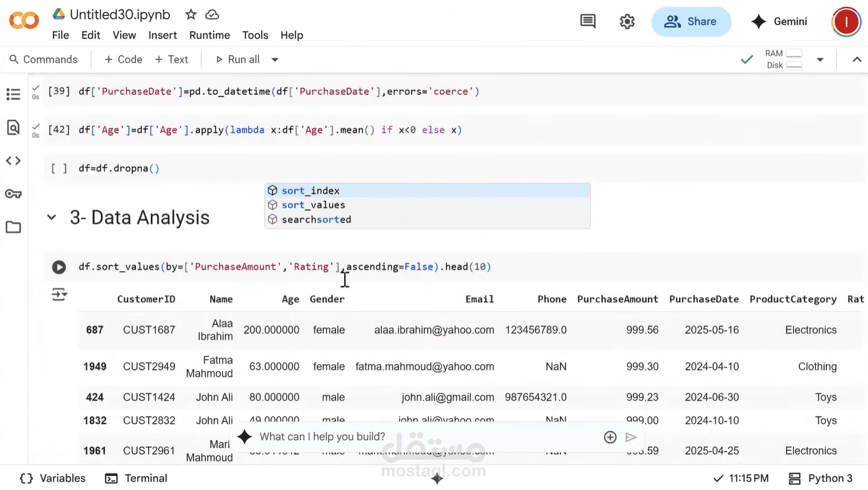Open the Gemini assistant
This screenshot has height=490, width=868.
pyautogui.click(x=779, y=21)
